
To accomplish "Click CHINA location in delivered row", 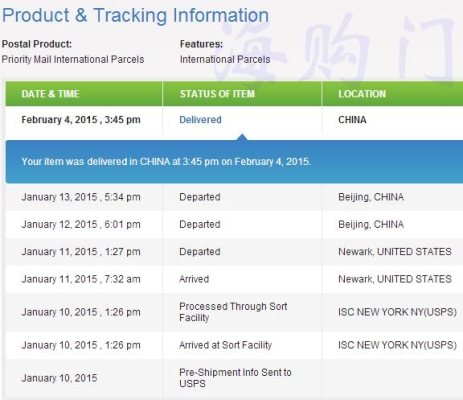I will tap(352, 120).
